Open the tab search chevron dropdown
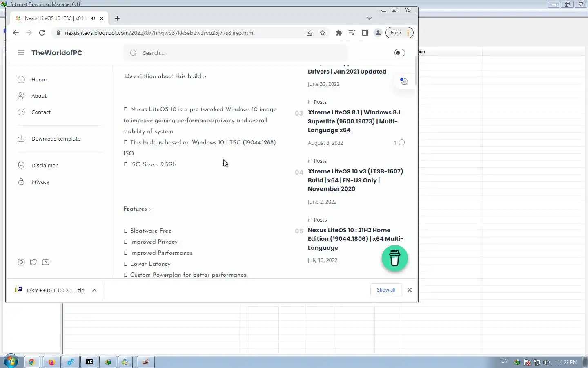This screenshot has height=368, width=588. (x=370, y=18)
